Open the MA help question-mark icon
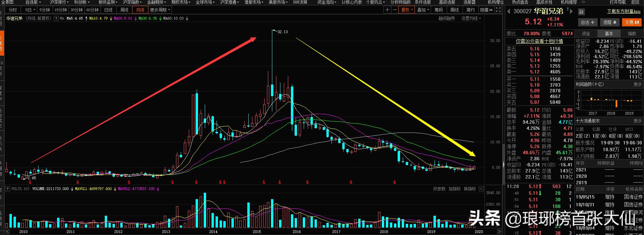This screenshot has height=235, width=644. point(56,18)
